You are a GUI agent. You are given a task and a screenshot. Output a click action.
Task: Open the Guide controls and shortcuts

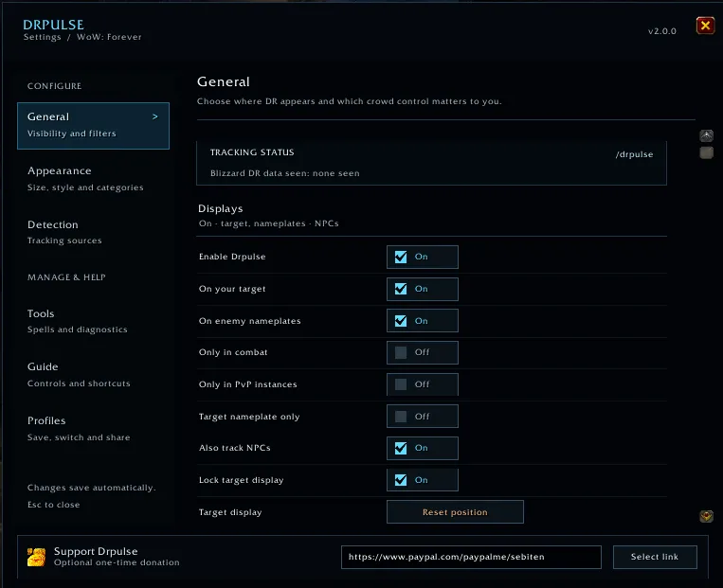93,375
